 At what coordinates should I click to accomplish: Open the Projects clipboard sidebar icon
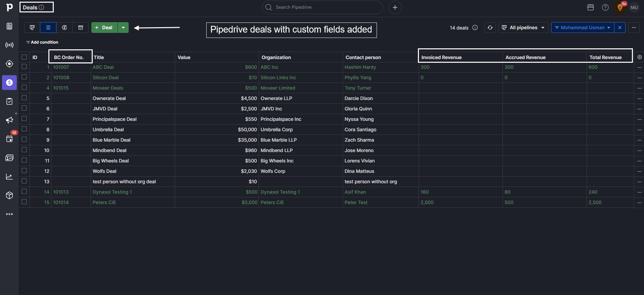point(9,101)
